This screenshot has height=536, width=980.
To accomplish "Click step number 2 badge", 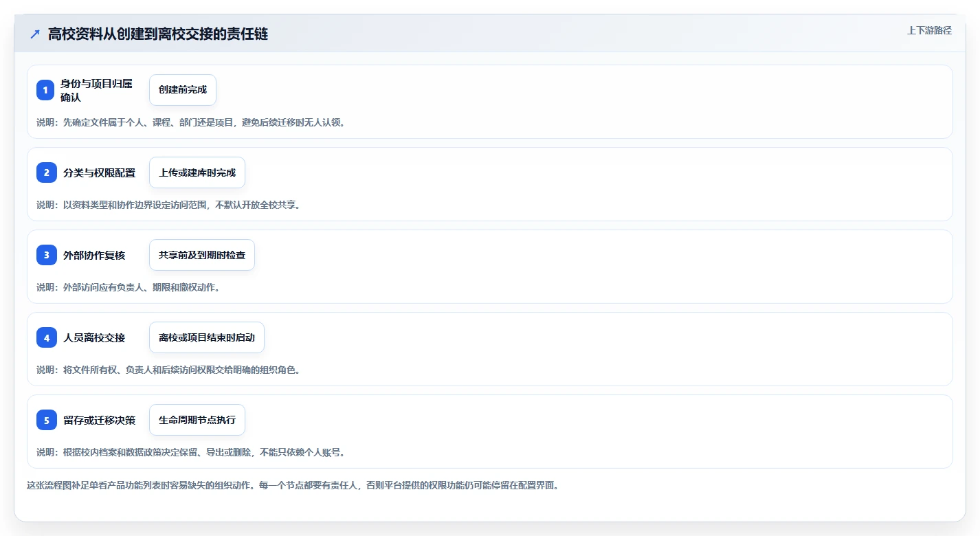I will click(47, 172).
